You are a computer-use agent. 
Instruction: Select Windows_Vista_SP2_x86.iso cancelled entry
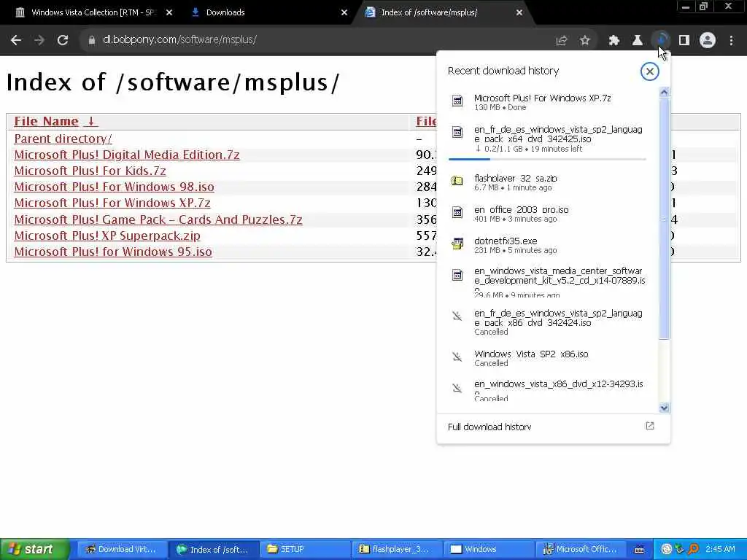548,357
